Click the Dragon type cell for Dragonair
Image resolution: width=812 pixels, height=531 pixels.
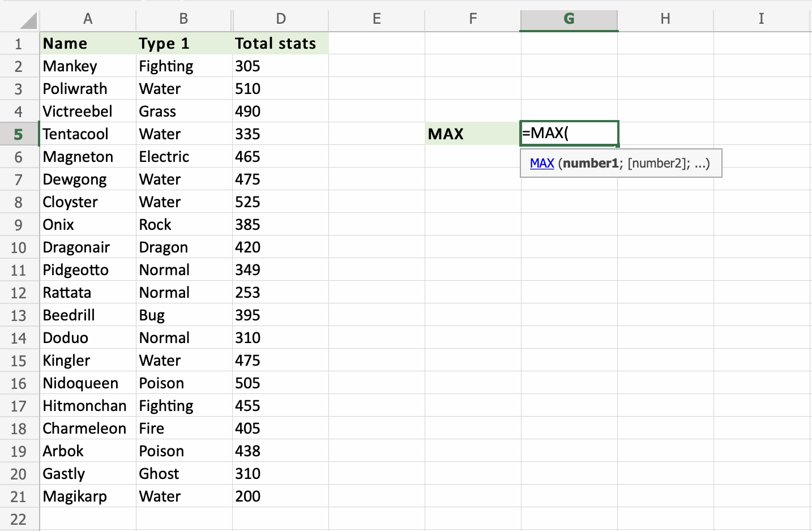(183, 247)
